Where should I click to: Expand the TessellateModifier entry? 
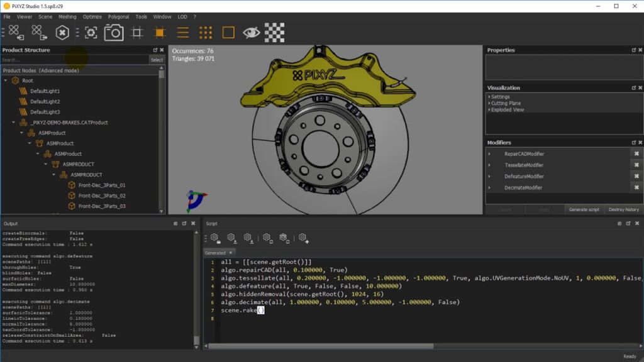pos(489,165)
